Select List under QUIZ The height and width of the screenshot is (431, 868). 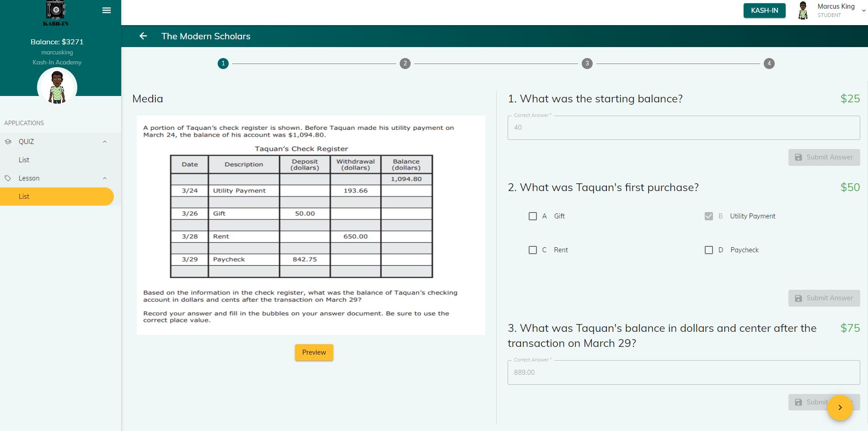(24, 160)
